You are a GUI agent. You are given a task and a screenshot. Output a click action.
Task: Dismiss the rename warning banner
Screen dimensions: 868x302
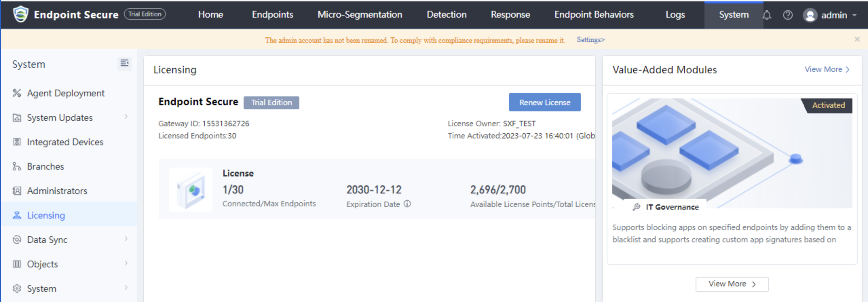click(x=857, y=39)
